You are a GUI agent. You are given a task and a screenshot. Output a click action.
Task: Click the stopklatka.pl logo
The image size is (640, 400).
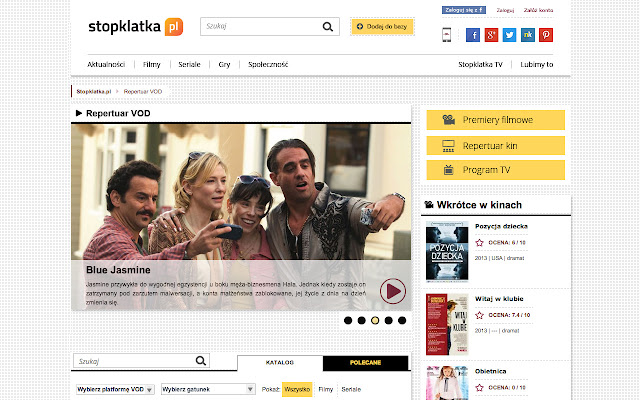136,27
